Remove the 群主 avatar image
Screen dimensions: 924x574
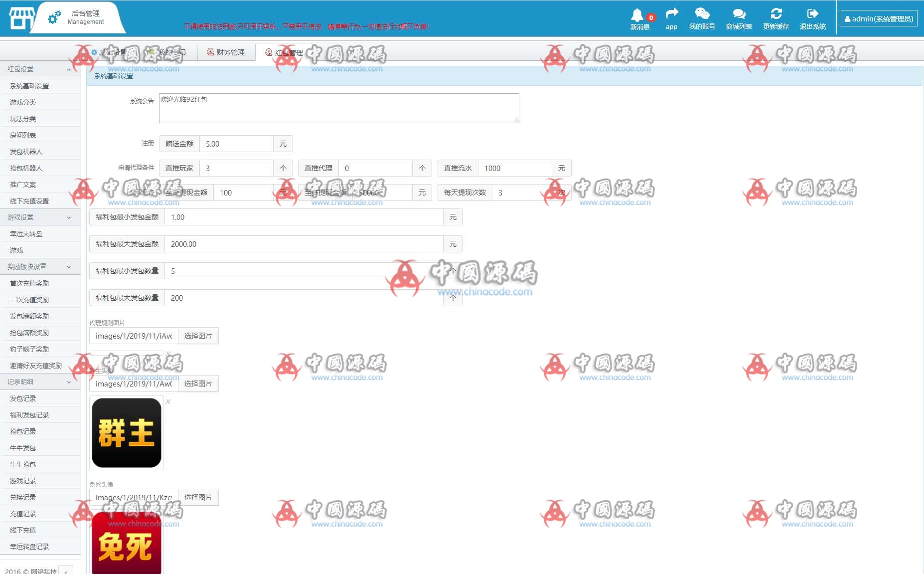click(168, 401)
